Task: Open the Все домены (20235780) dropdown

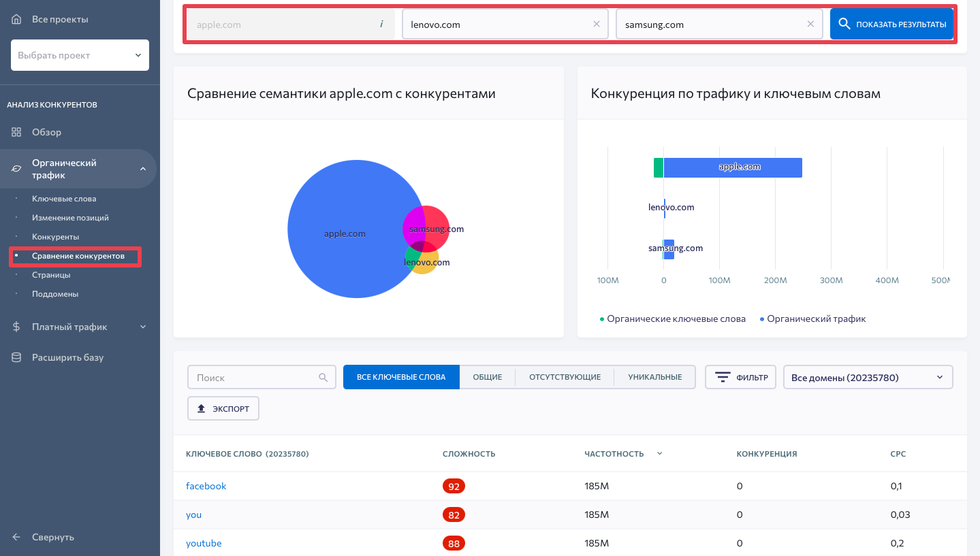Action: click(x=868, y=377)
